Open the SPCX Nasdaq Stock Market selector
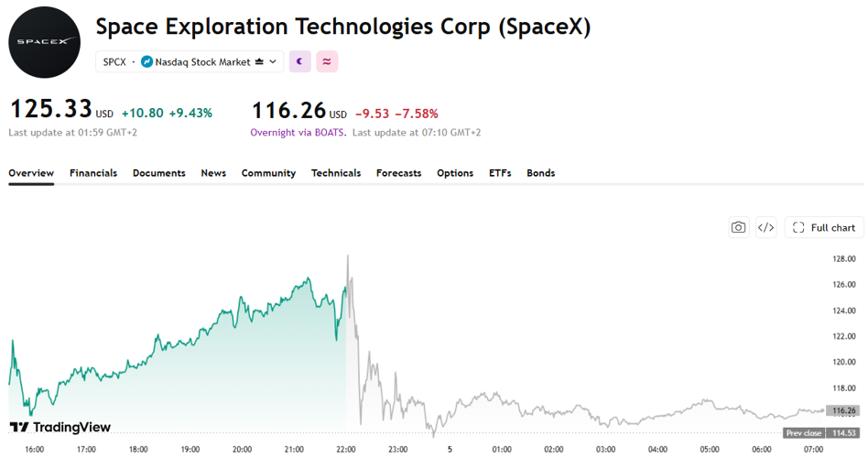This screenshot has height=468, width=868. point(190,61)
